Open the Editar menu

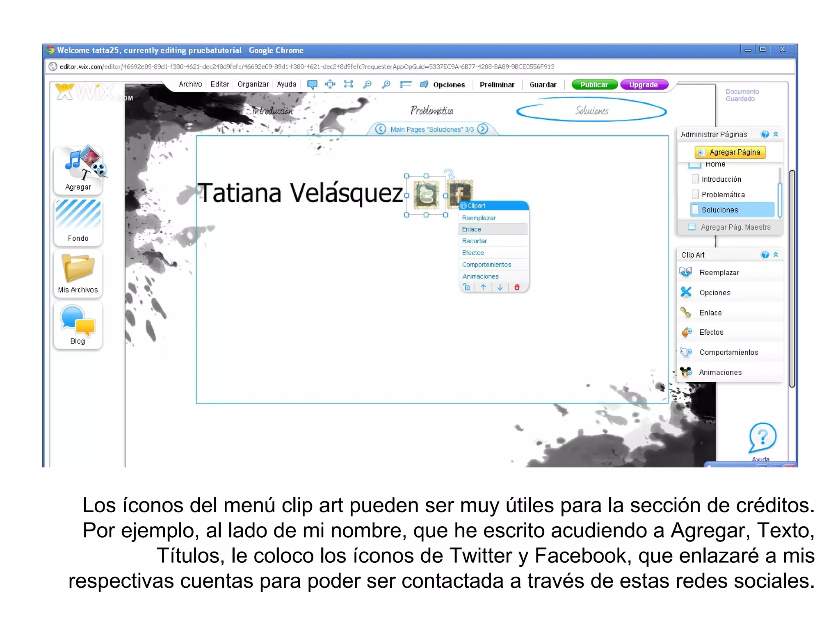[220, 84]
